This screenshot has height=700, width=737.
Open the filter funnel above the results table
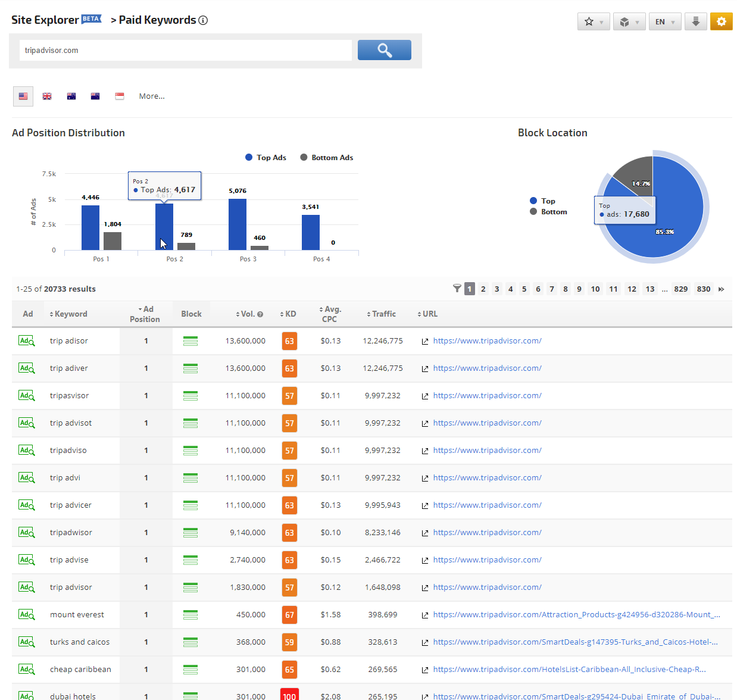pos(457,289)
